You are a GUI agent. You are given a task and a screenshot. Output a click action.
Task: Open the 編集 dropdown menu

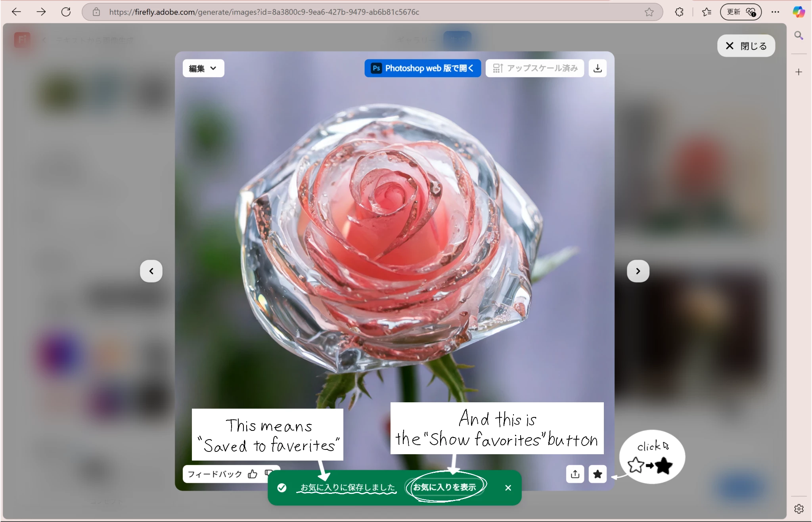(x=203, y=68)
